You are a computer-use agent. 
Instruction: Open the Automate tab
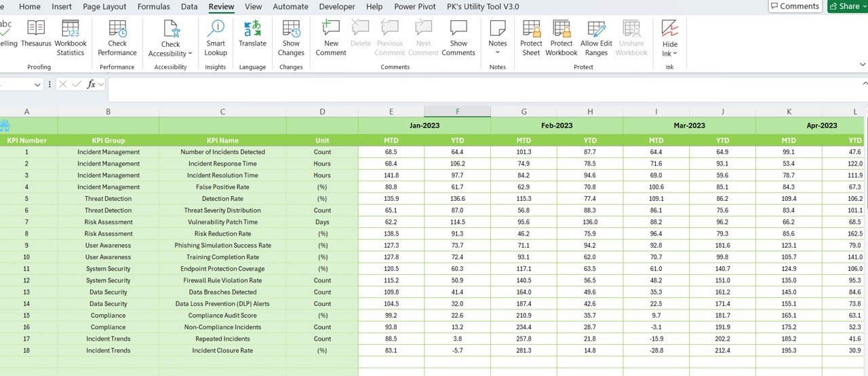point(290,7)
